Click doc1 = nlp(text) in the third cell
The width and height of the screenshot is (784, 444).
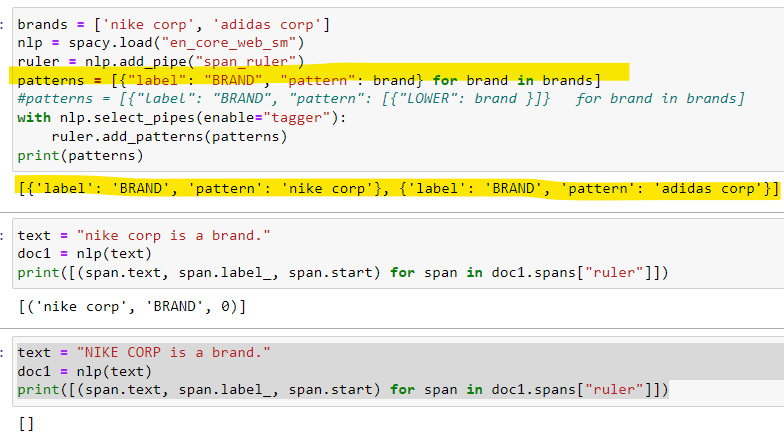tap(84, 372)
